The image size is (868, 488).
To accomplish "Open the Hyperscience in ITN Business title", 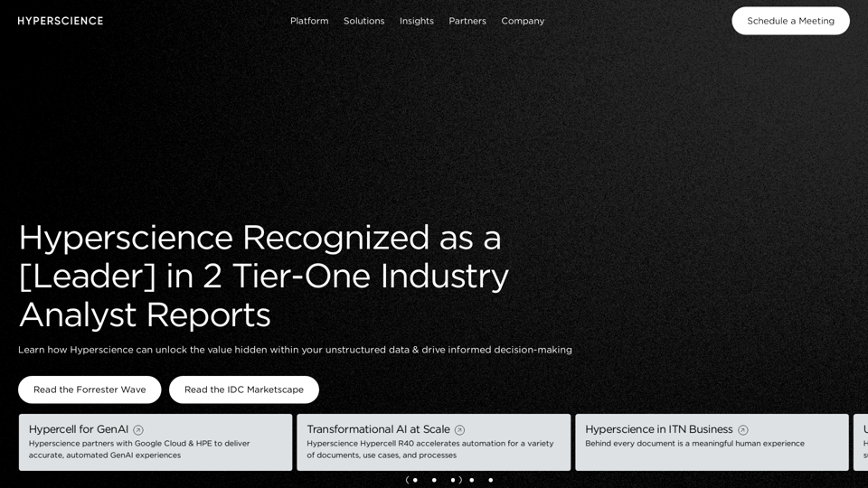I will (x=659, y=429).
